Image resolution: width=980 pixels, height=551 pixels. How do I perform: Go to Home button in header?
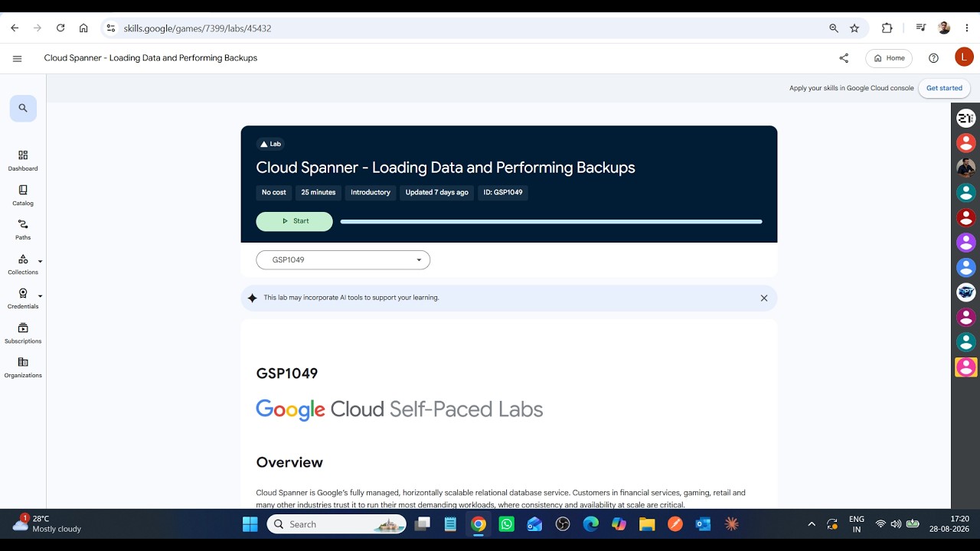889,58
